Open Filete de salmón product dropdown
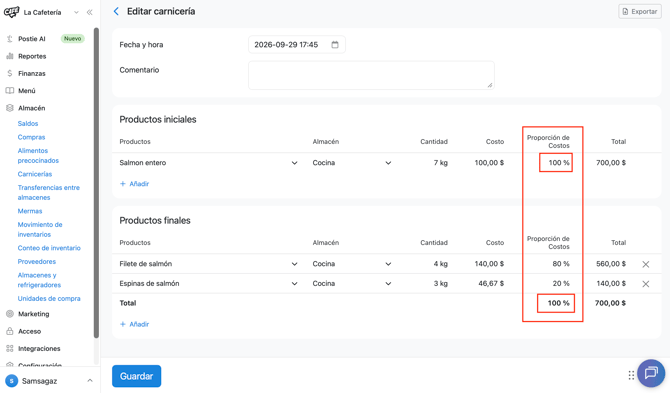Screen dimensions: 670x393 (294, 264)
